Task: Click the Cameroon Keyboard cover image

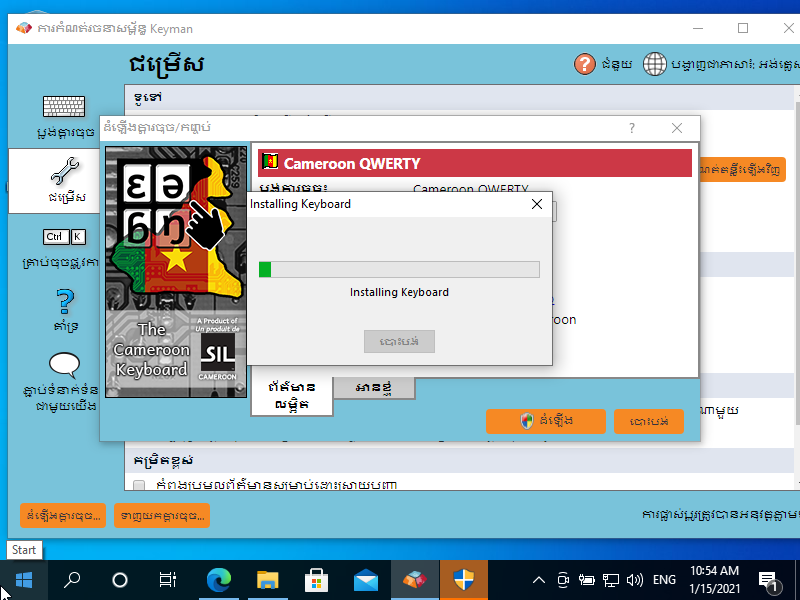Action: pyautogui.click(x=176, y=272)
